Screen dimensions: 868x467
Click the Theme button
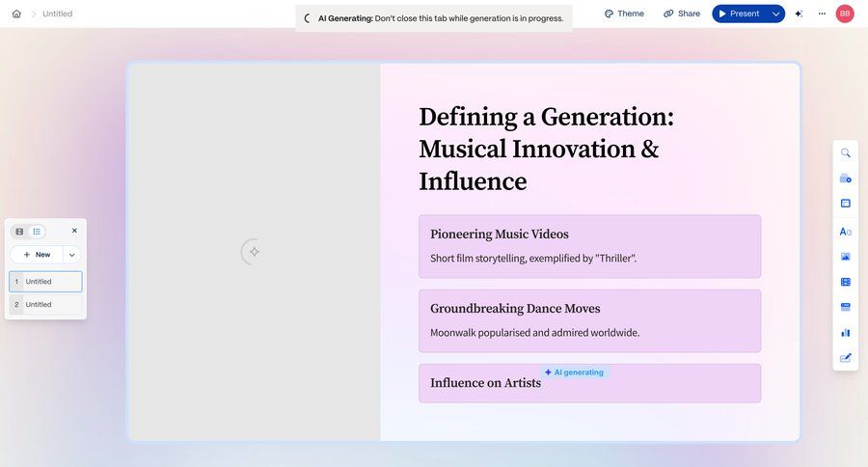[x=624, y=14]
